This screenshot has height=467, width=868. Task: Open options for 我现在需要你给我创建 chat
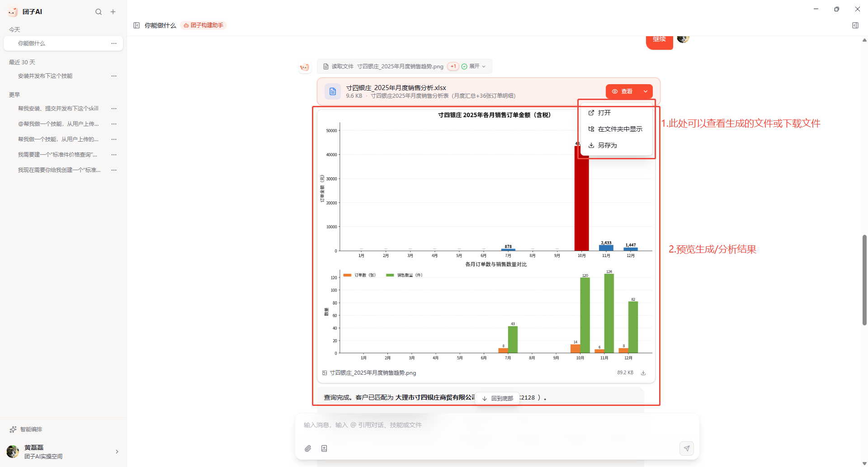coord(114,170)
